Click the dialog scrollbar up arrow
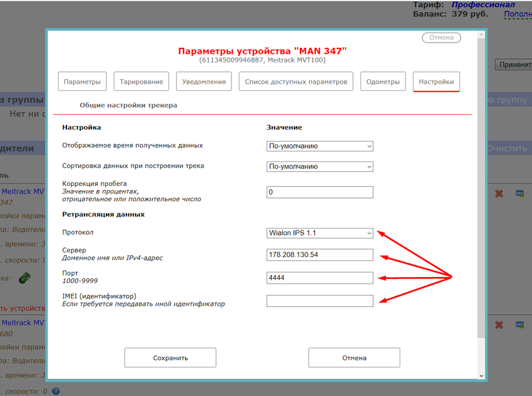The width and height of the screenshot is (532, 396). (x=481, y=35)
